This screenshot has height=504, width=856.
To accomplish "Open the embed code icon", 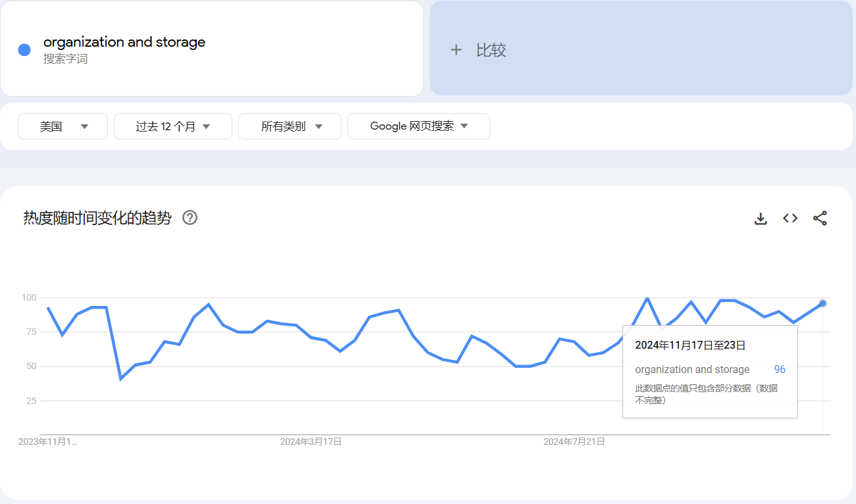I will coord(790,218).
